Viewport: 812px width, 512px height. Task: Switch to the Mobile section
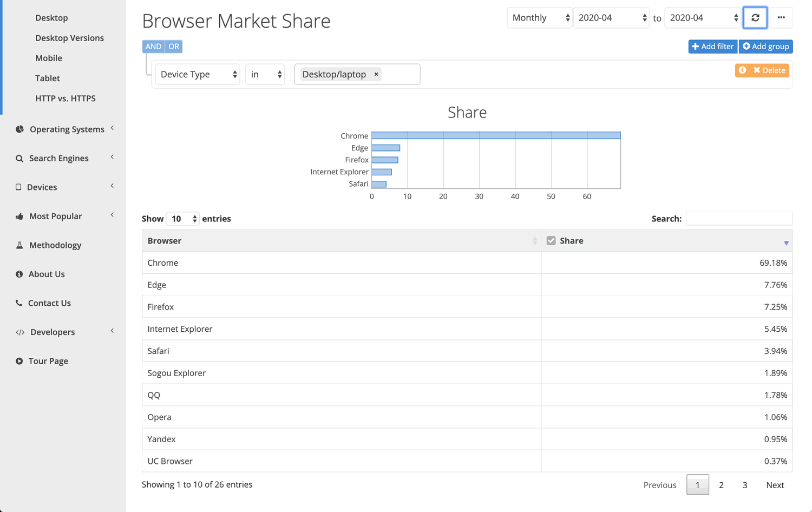tap(49, 58)
